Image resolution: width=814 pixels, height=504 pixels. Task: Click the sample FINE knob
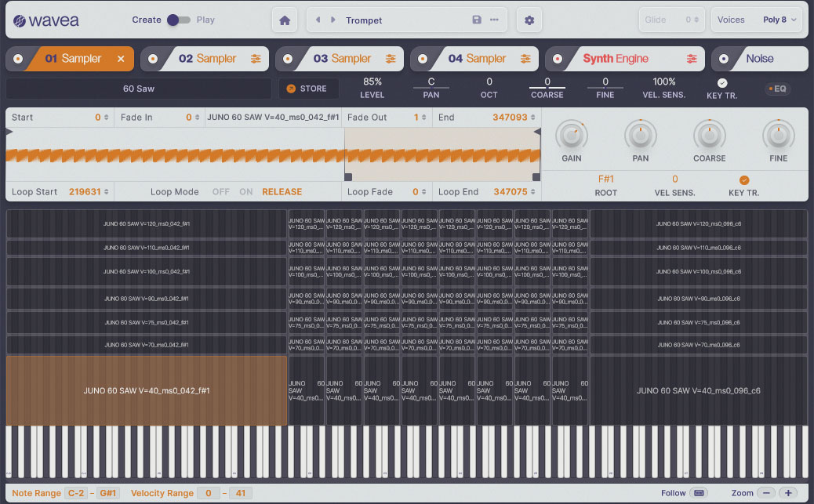click(x=779, y=136)
